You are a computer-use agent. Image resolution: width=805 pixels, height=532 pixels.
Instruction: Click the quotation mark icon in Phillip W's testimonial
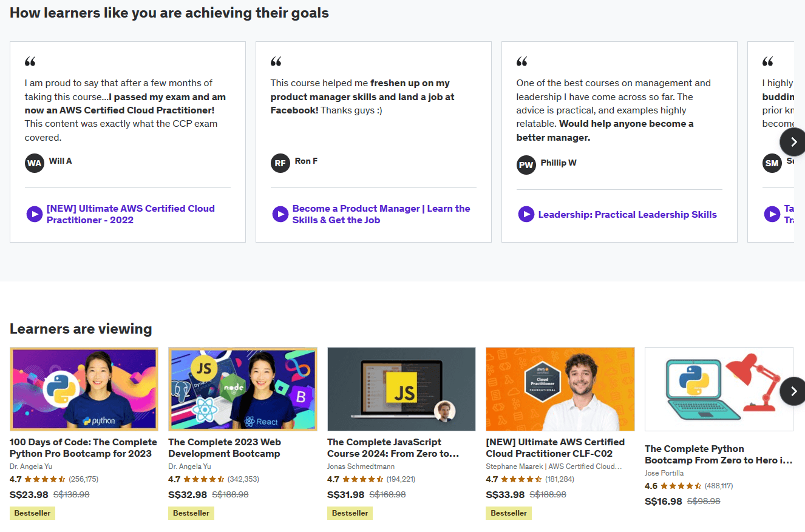[522, 61]
